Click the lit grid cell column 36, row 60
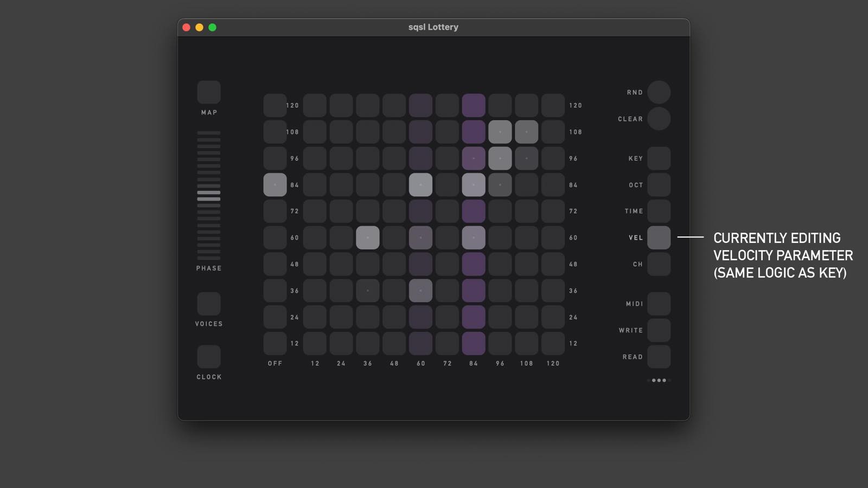Screen dimensions: 868x488 [x=368, y=237]
